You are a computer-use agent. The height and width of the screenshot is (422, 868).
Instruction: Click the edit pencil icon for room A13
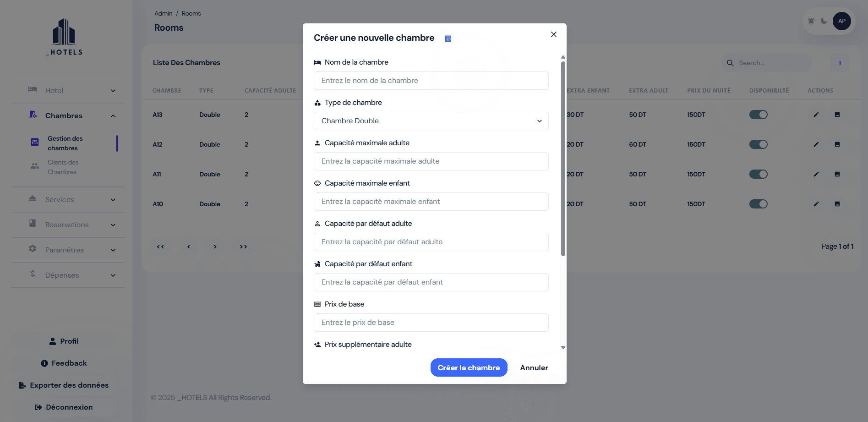click(x=816, y=115)
